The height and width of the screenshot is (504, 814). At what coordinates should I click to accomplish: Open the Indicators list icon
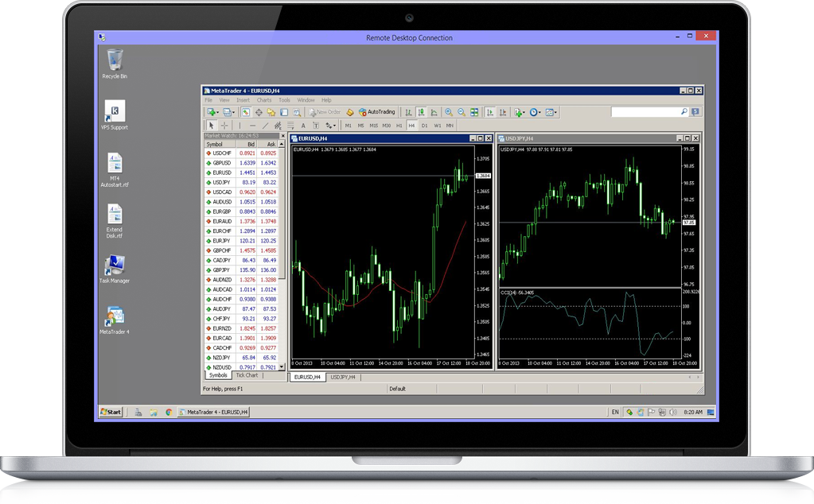517,112
